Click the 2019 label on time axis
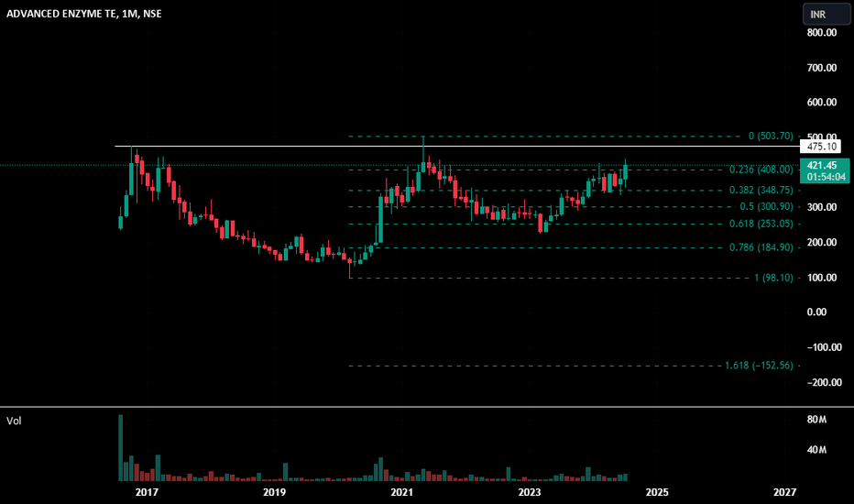The image size is (854, 504). (274, 492)
